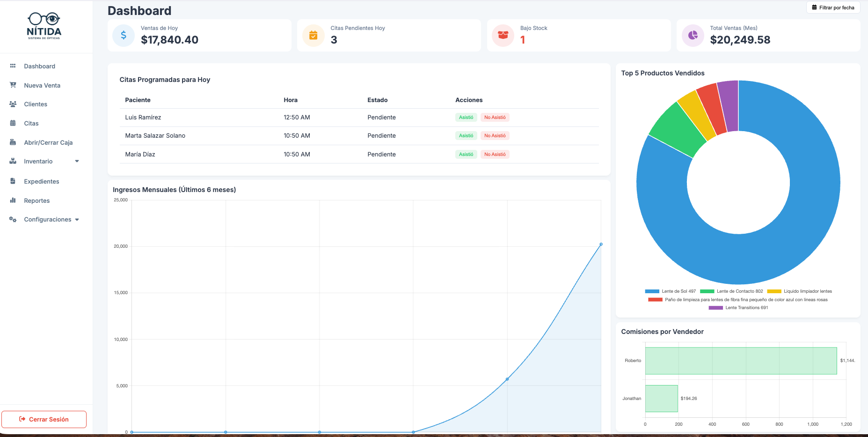Open the Dashboard menu item
This screenshot has width=868, height=437.
pyautogui.click(x=39, y=66)
